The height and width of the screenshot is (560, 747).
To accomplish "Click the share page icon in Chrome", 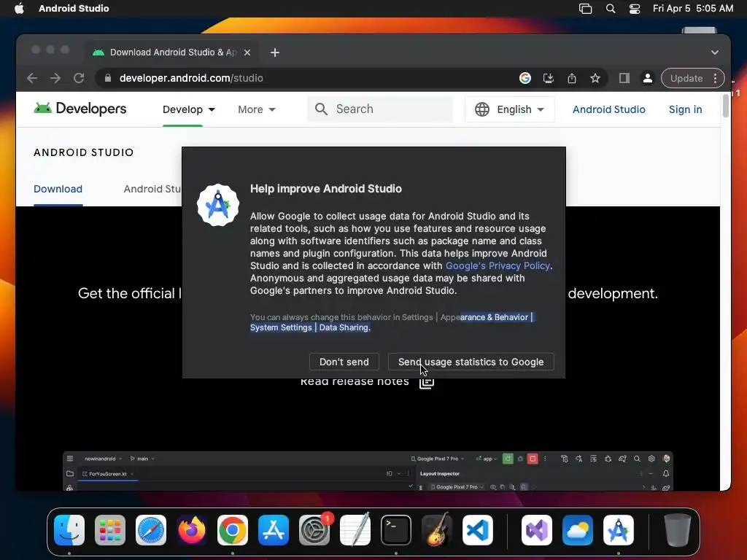I will click(x=572, y=78).
